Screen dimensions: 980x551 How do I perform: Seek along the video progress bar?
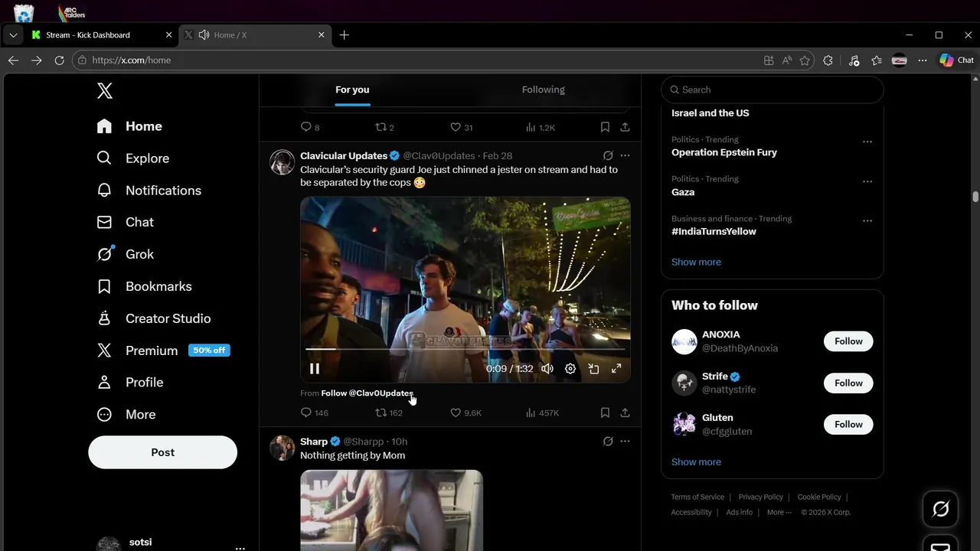point(465,349)
